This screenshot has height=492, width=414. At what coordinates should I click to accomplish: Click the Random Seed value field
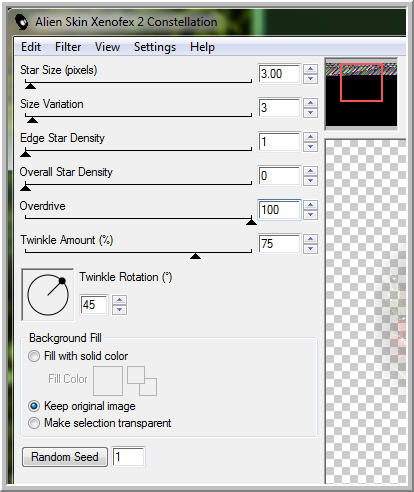coord(128,457)
